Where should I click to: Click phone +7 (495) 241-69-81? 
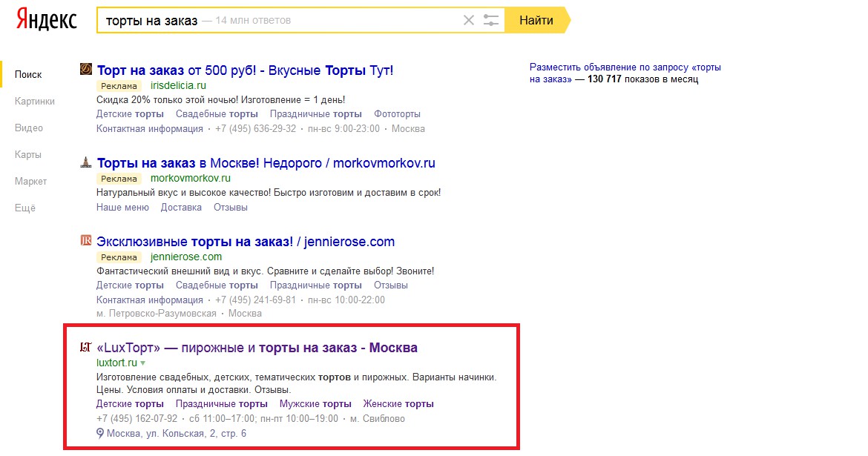coord(256,300)
